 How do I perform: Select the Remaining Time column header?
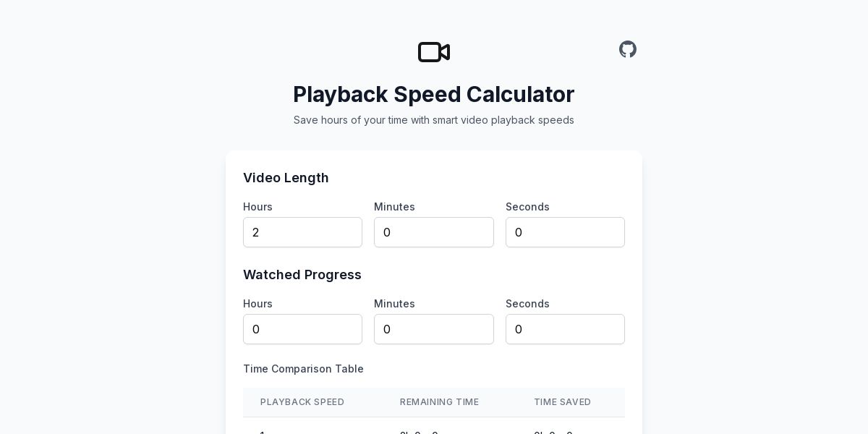(x=439, y=402)
